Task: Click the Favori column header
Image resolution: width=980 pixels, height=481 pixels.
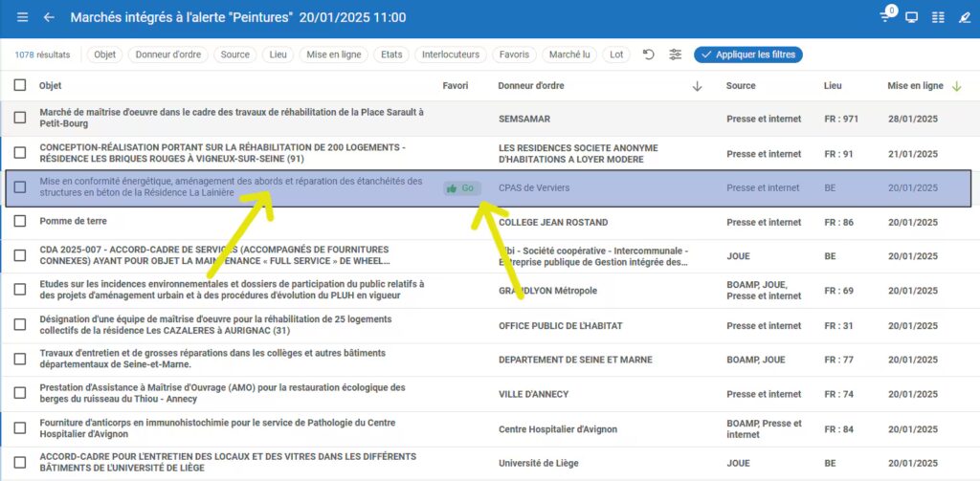Action: click(456, 86)
